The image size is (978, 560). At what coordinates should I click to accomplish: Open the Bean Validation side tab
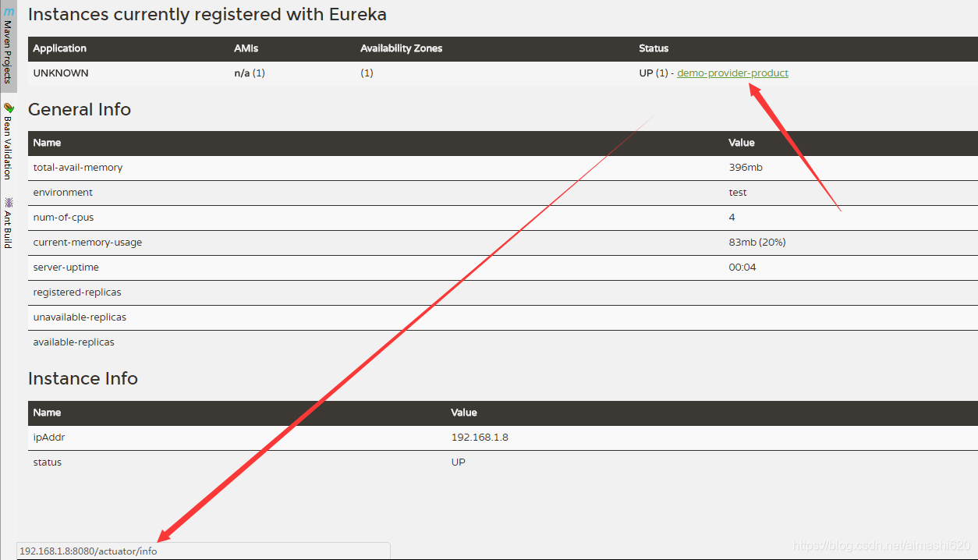point(8,140)
